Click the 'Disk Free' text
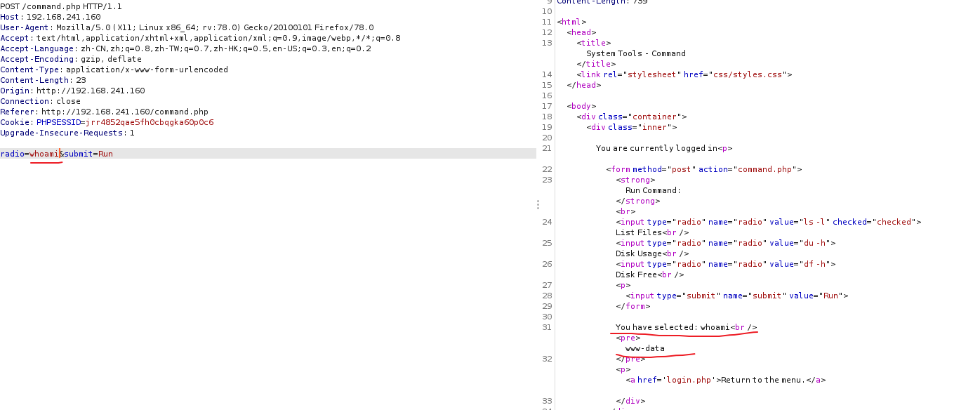This screenshot has height=410, width=980. pyautogui.click(x=637, y=275)
